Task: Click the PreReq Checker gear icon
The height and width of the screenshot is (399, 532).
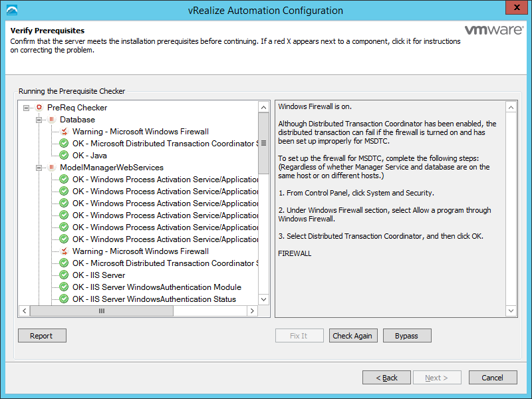Action: 39,108
